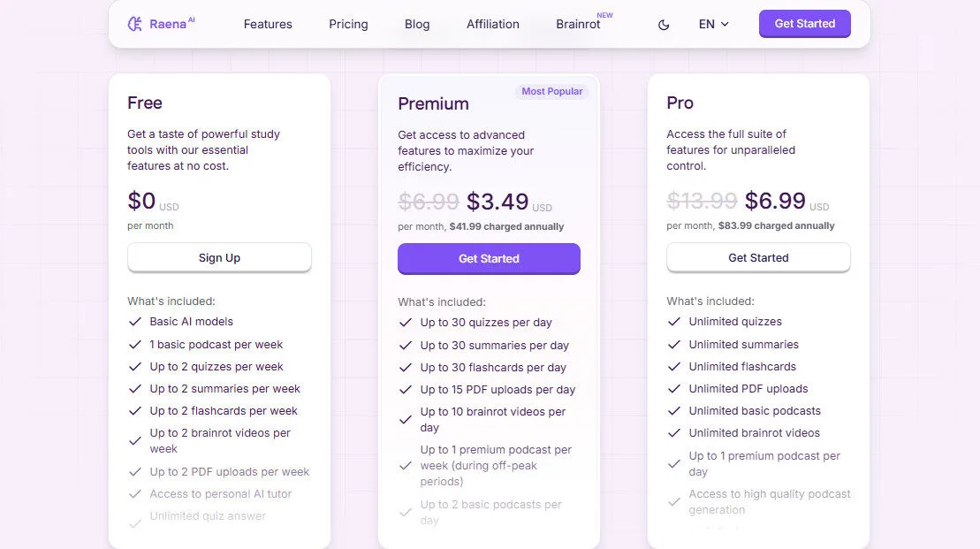Click Get Started on the Pro plan
Image resolution: width=980 pixels, height=549 pixels.
[x=757, y=257]
